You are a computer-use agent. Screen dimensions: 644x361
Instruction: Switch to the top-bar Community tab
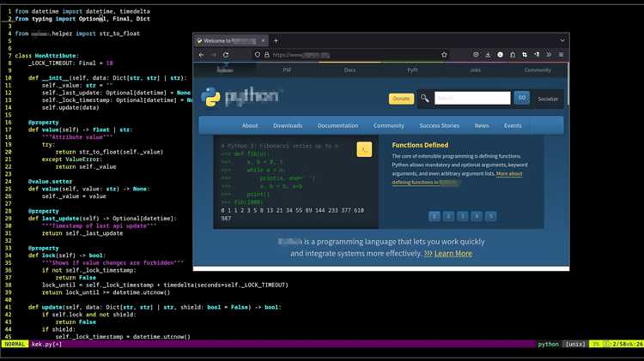[538, 70]
